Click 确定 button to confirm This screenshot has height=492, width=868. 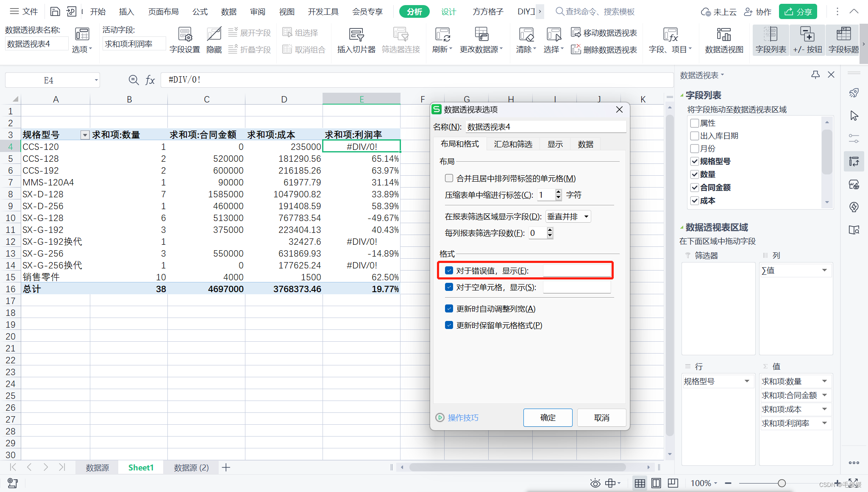(x=547, y=417)
